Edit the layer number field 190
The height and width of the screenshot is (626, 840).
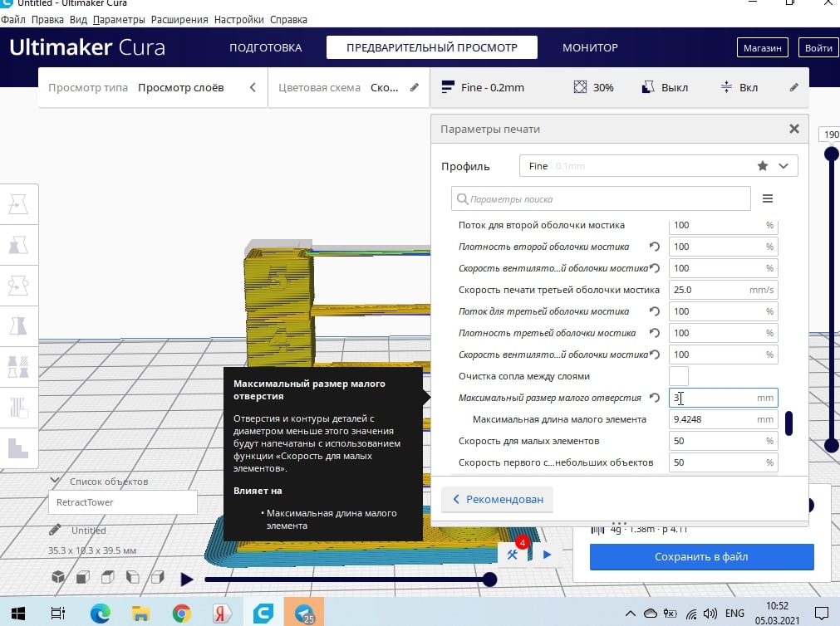click(x=830, y=134)
